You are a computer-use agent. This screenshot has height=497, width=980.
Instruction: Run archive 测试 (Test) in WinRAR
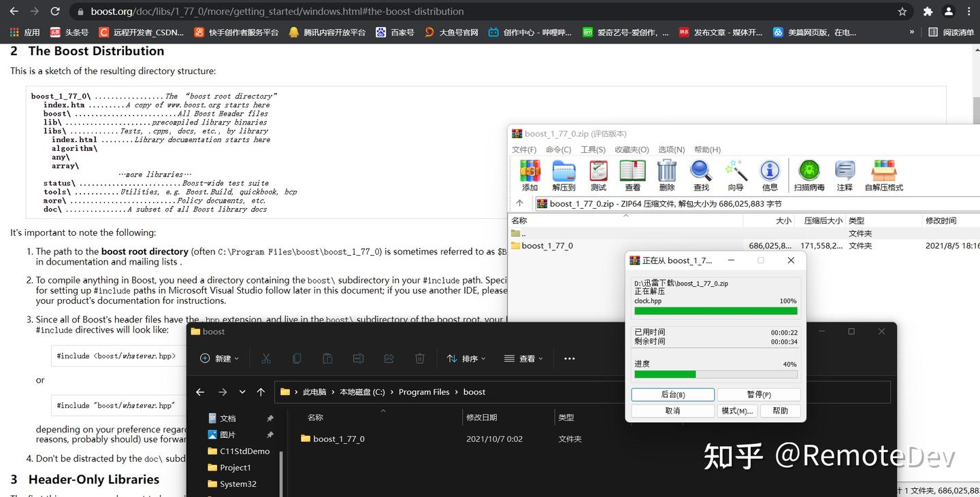click(x=598, y=175)
